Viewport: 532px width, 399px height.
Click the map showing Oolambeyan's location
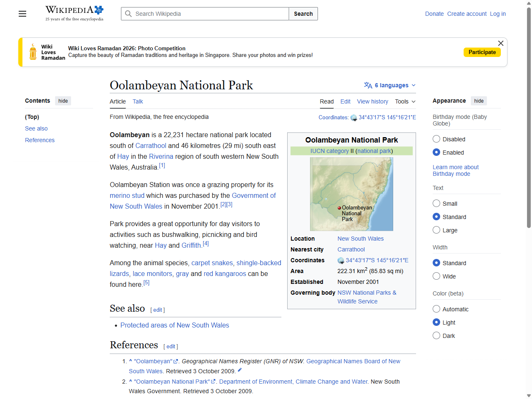tap(351, 194)
